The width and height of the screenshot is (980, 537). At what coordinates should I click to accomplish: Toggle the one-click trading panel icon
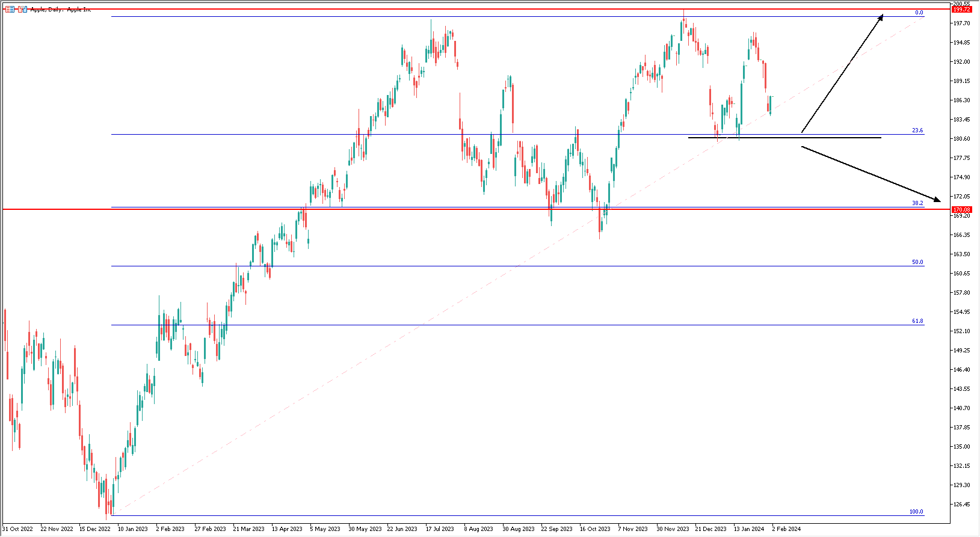pyautogui.click(x=22, y=9)
